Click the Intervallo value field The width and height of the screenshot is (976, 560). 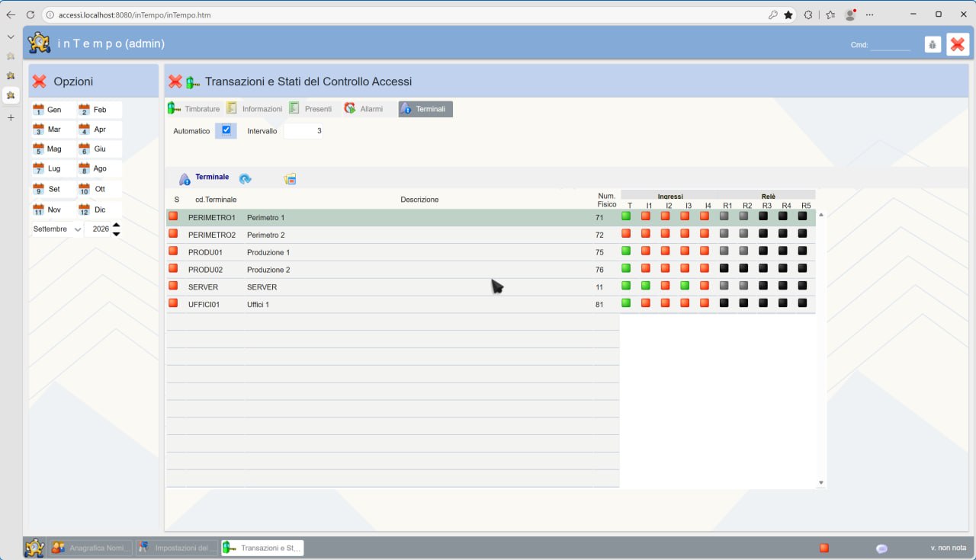303,131
